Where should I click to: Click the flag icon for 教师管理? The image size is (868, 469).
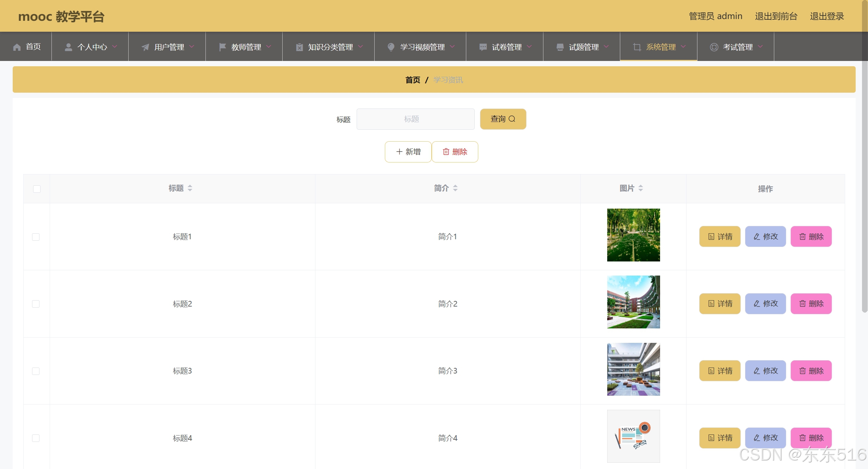[x=222, y=47]
